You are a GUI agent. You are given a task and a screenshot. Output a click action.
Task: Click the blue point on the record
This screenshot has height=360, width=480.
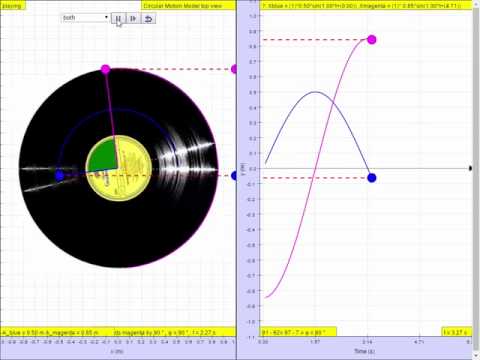tap(60, 176)
